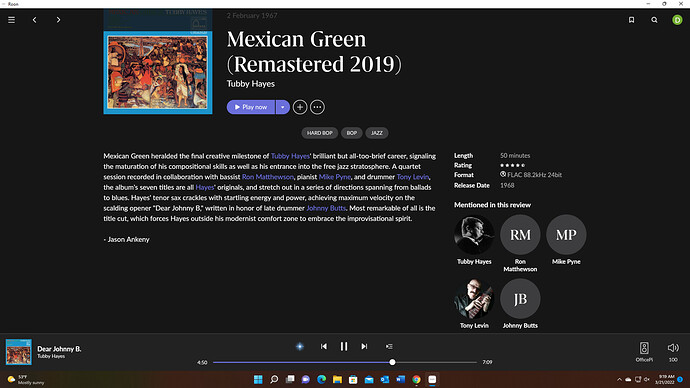
Task: Click the elapsed time 4:50
Action: pyautogui.click(x=202, y=362)
